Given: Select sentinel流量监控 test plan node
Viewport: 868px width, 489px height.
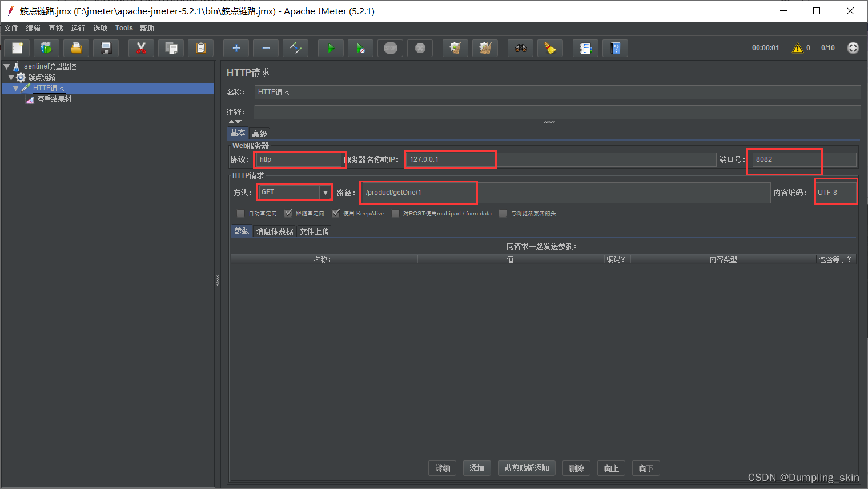Looking at the screenshot, I should [x=50, y=66].
